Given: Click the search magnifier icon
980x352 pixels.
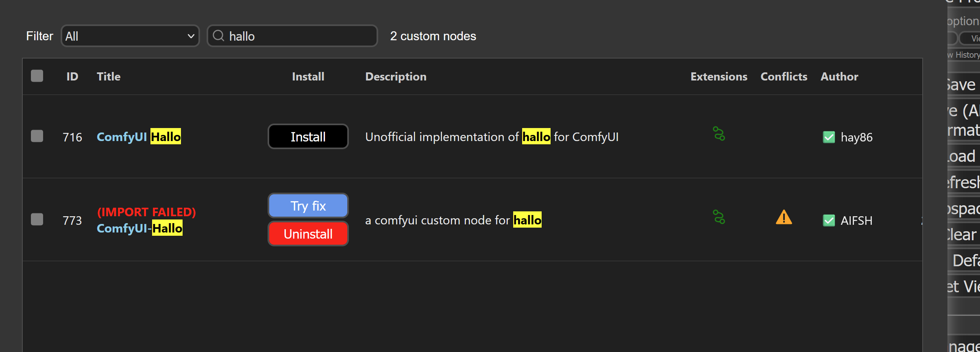Looking at the screenshot, I should (219, 36).
